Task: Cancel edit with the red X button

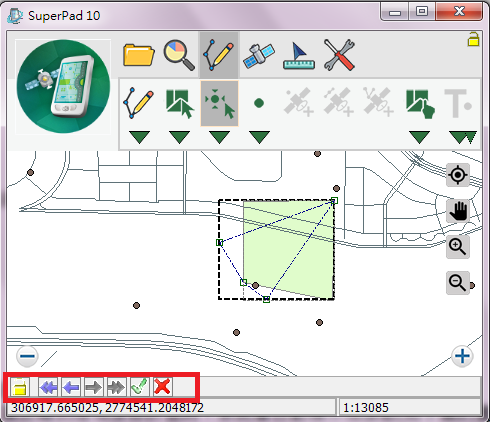Action: point(162,387)
